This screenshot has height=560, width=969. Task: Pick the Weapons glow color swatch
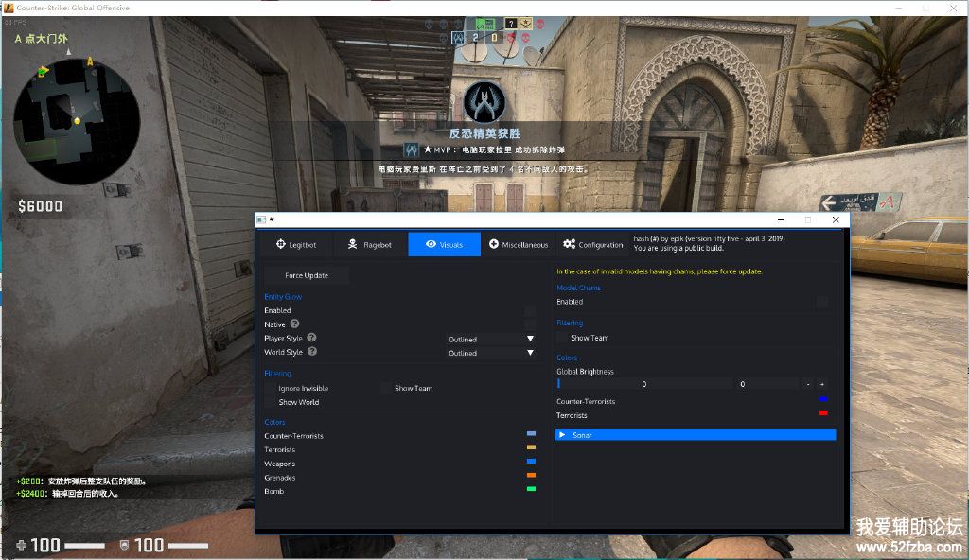click(531, 461)
